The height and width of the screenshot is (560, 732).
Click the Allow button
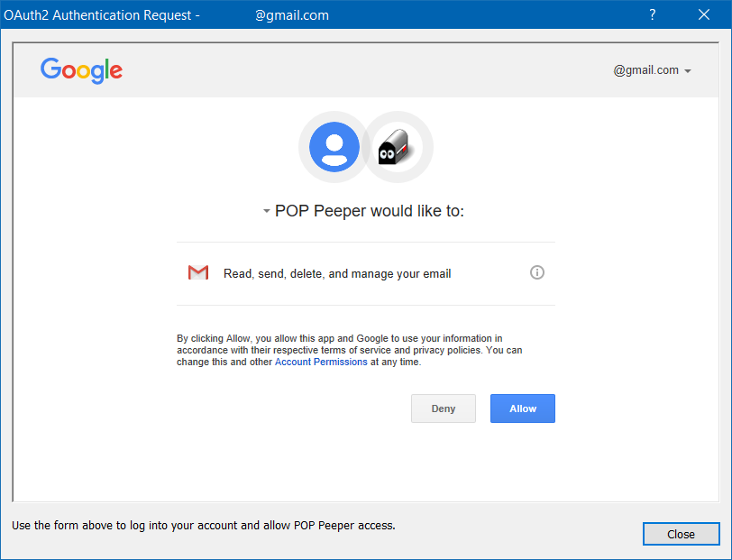[x=522, y=409]
